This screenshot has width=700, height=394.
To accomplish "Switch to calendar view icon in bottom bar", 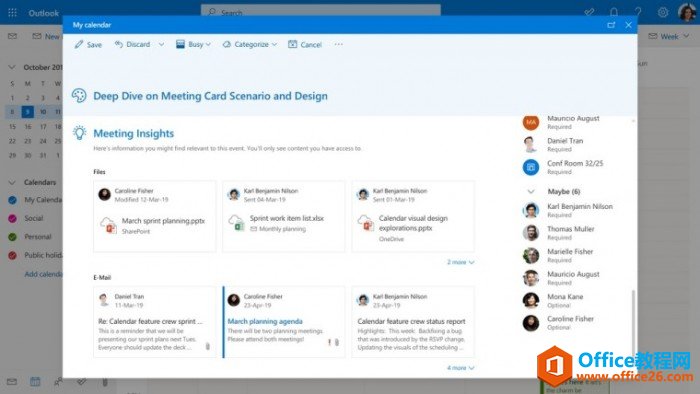I will point(35,382).
